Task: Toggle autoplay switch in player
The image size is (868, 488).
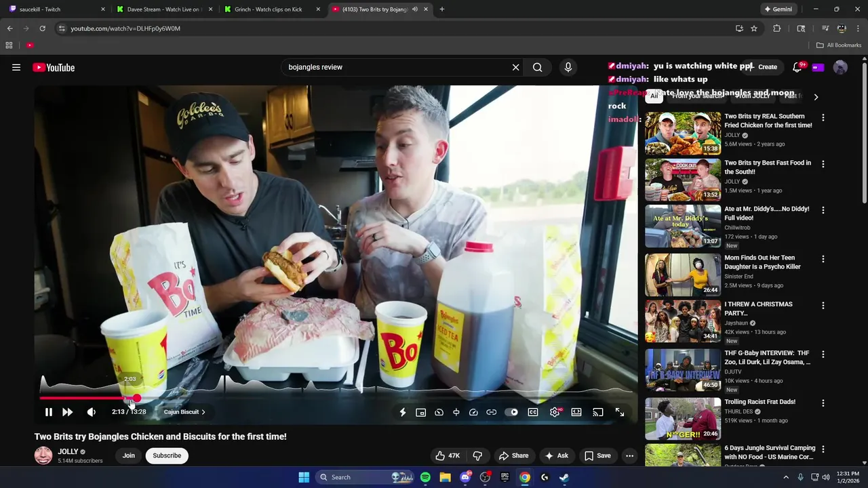Action: [x=511, y=412]
